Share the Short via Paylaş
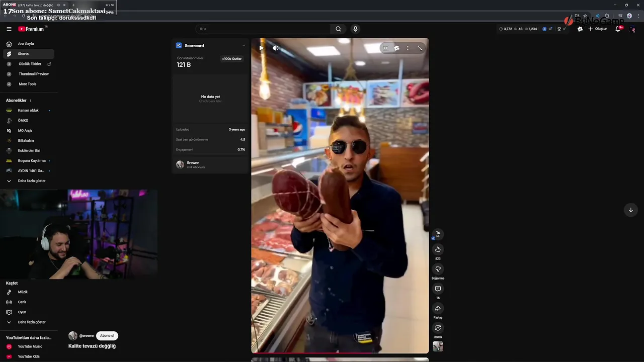644x362 pixels. tap(438, 308)
